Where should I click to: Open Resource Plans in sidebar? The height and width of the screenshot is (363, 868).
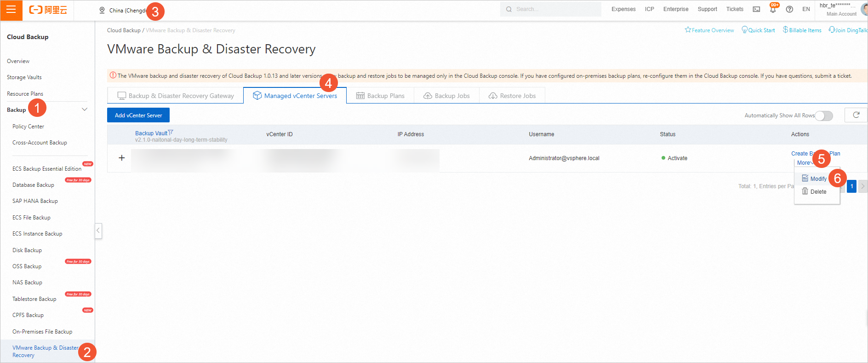coord(25,94)
